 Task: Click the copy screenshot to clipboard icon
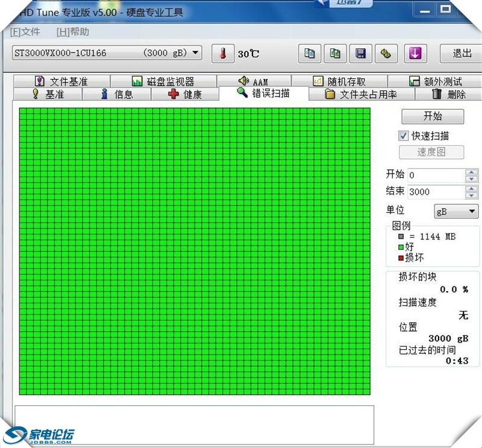click(335, 54)
